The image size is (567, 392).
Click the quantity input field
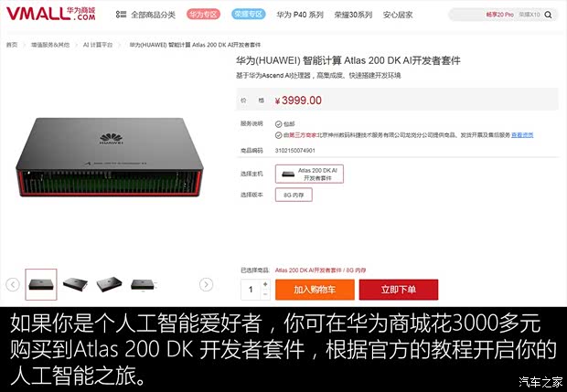(x=251, y=290)
